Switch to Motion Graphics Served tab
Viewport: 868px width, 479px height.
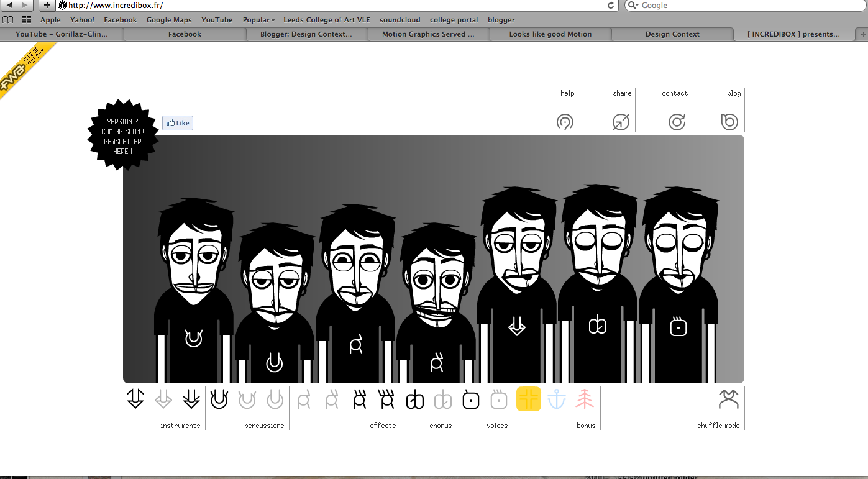pos(428,34)
